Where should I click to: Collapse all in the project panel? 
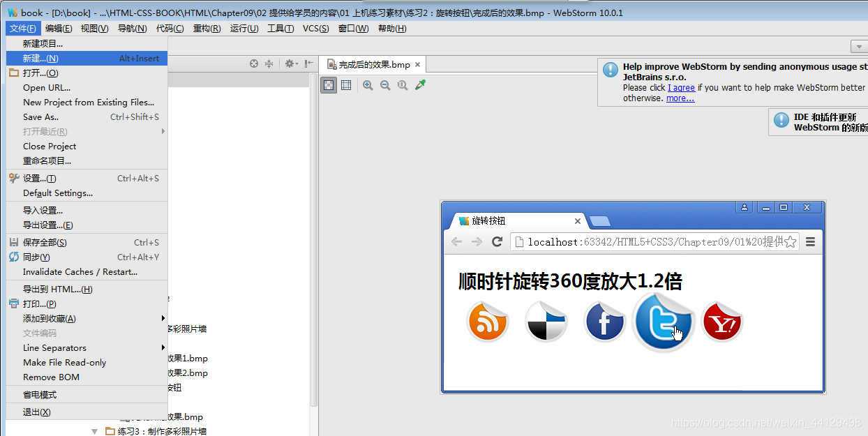[x=269, y=63]
